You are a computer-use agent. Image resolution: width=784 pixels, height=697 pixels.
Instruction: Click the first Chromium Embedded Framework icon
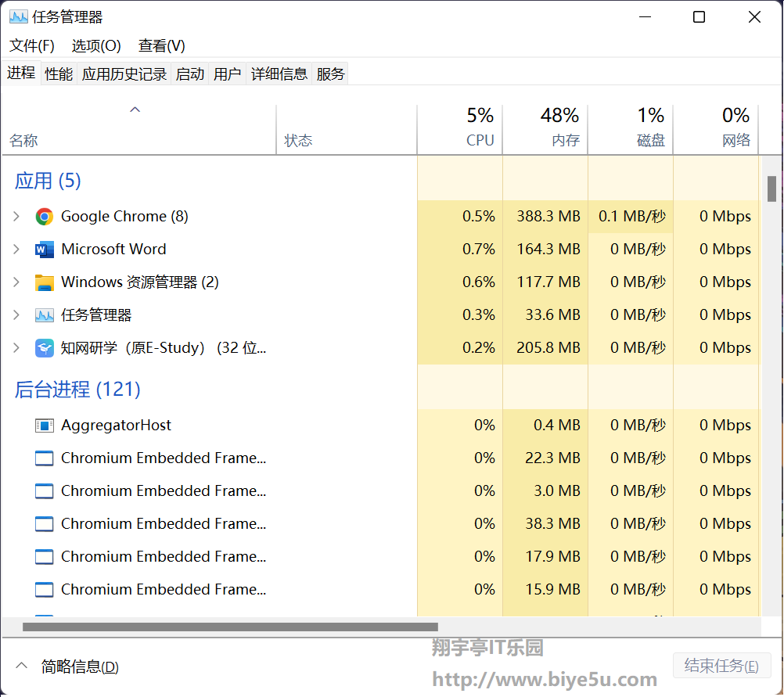point(45,458)
